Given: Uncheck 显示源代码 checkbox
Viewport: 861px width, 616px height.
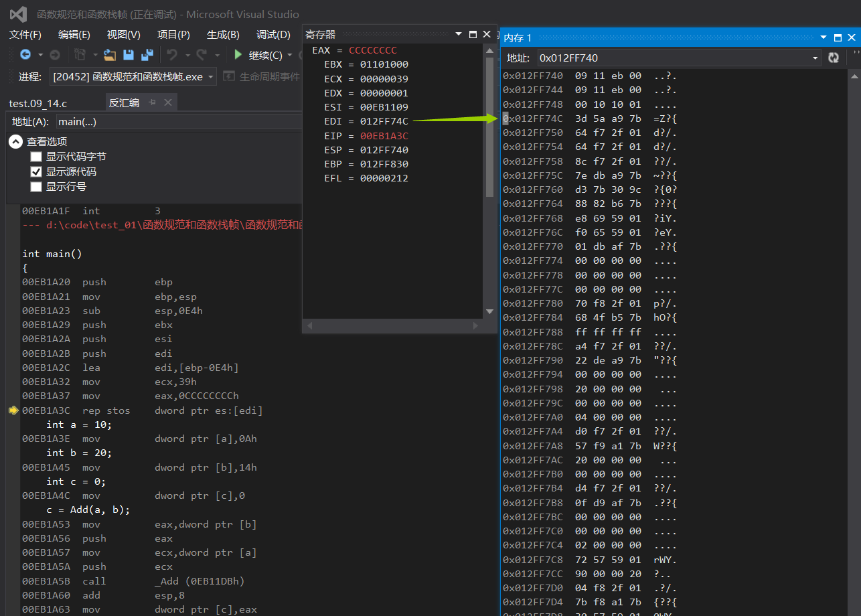Looking at the screenshot, I should coord(36,172).
